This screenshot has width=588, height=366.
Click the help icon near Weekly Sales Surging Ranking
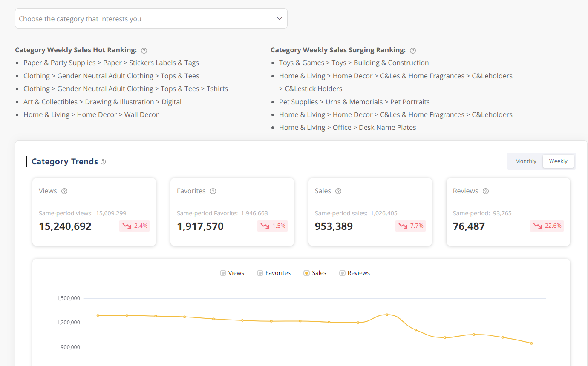coord(412,50)
